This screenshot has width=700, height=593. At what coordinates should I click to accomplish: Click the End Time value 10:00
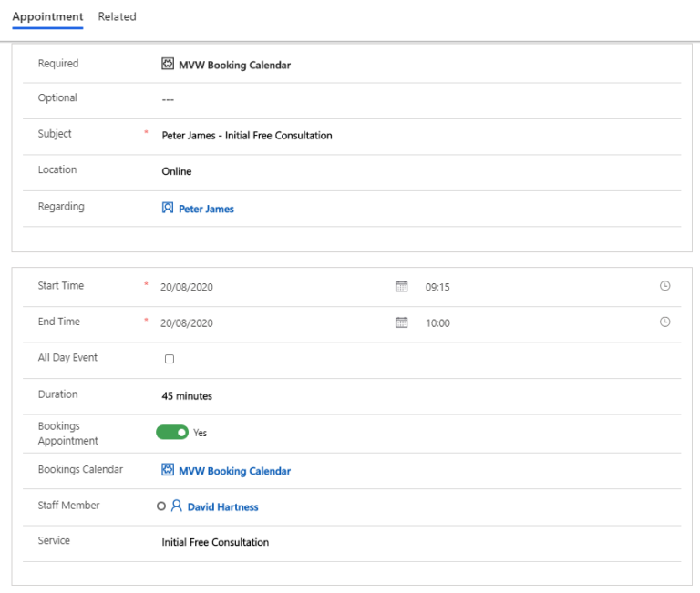pyautogui.click(x=437, y=323)
